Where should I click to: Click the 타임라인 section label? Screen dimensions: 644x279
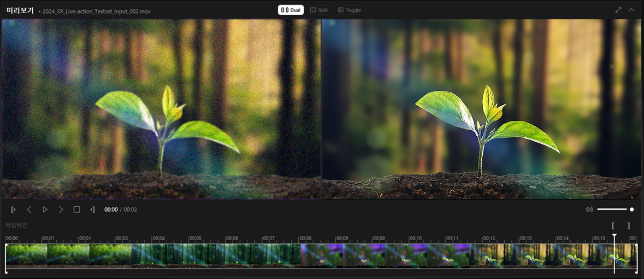pos(16,225)
